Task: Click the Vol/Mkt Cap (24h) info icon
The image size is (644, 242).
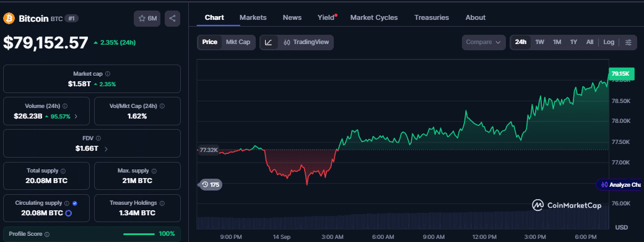Action: (162, 106)
